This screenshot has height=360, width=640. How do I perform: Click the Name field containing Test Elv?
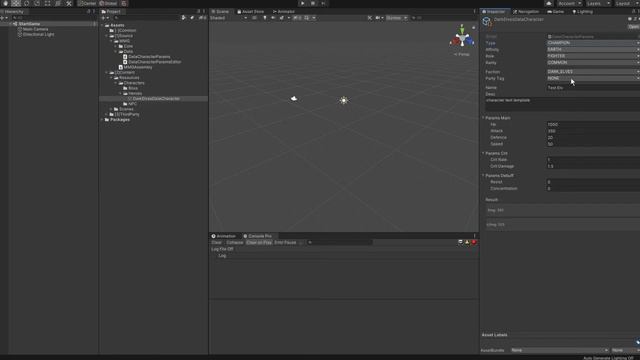[x=593, y=88]
